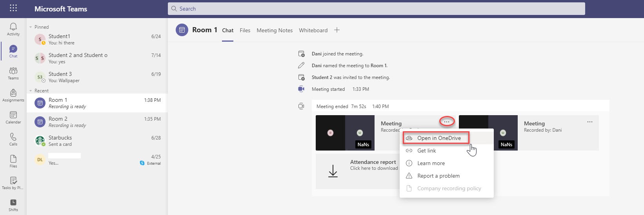
Task: Click the Student 3 avatar
Action: tap(40, 77)
